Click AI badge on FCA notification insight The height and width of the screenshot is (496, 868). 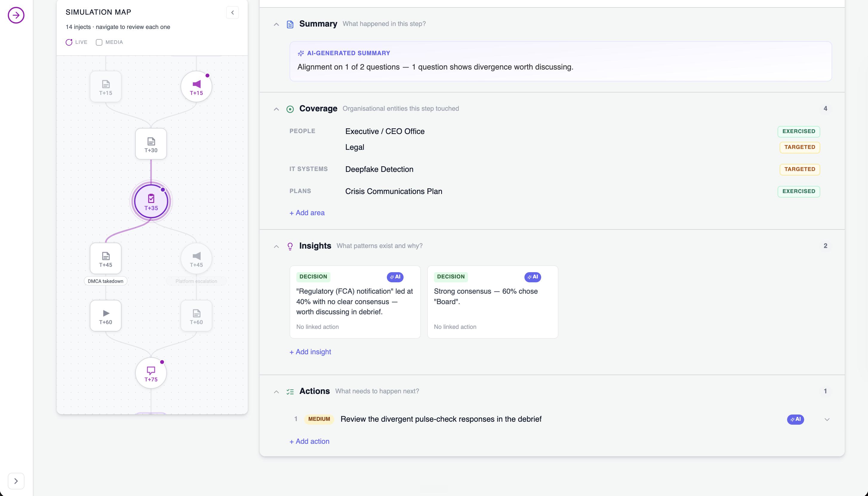coord(395,277)
